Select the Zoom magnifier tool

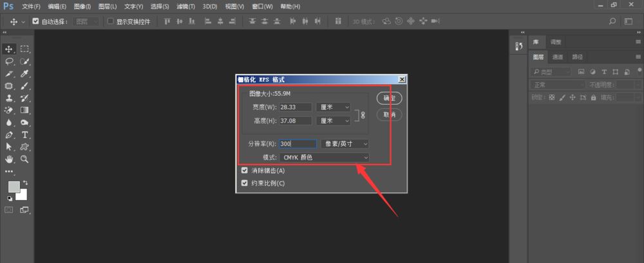24,159
